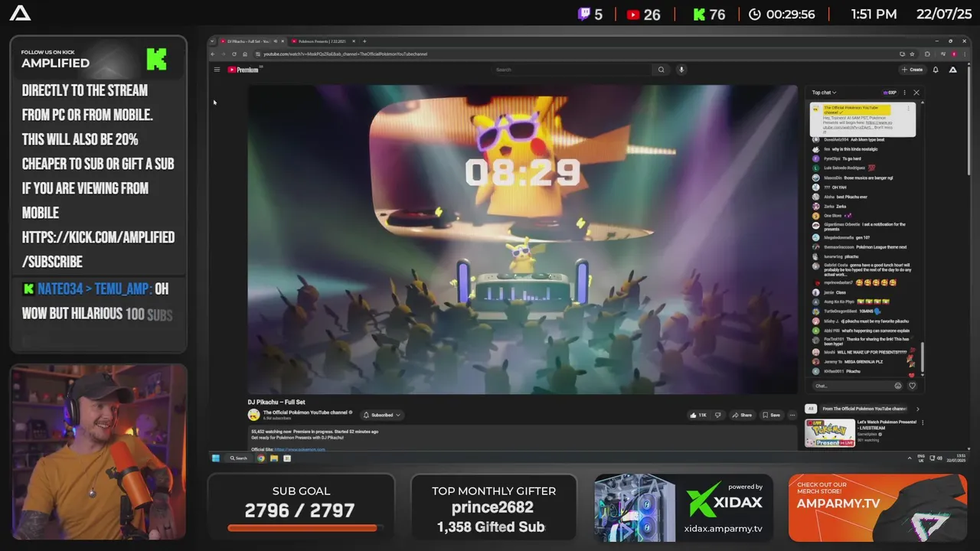Click the browser address bar URL
This screenshot has width=980, height=551.
345,54
